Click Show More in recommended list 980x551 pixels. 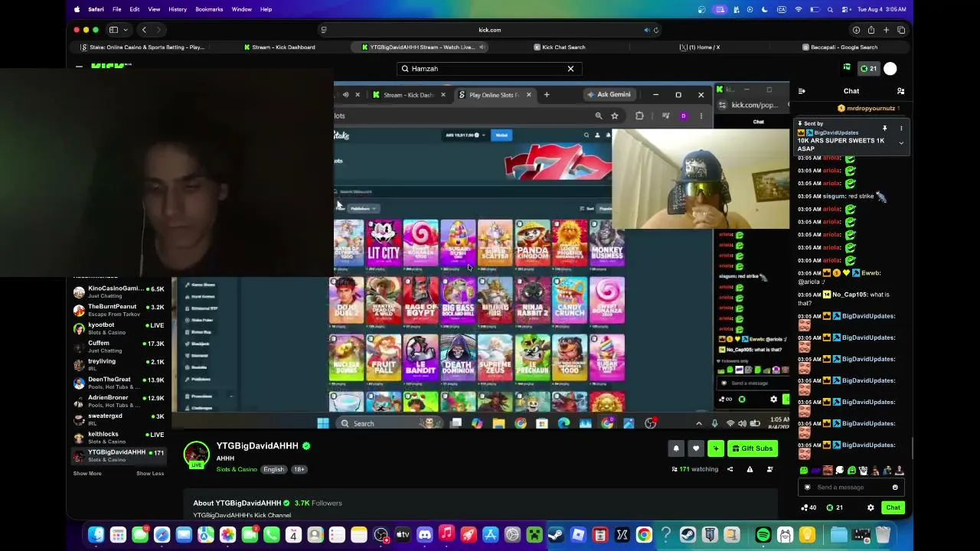coord(87,474)
